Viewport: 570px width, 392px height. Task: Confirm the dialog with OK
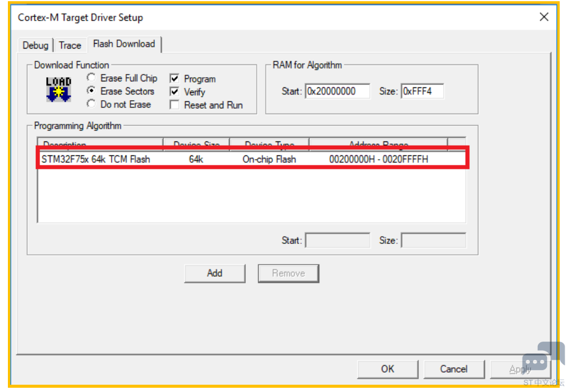pyautogui.click(x=388, y=369)
